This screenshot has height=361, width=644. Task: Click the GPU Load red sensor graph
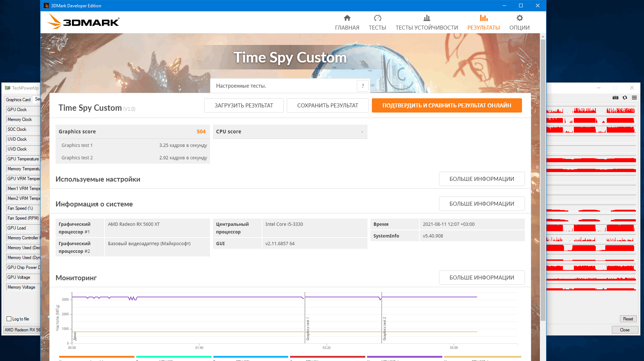(x=591, y=228)
